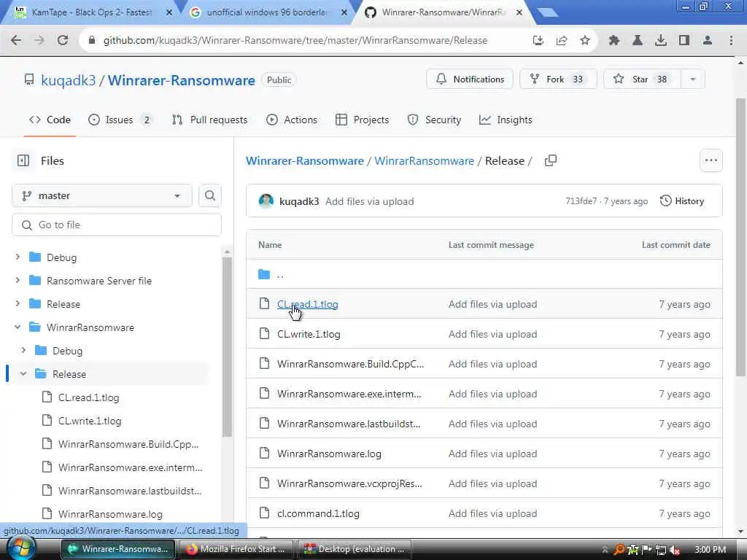Open the Insights tab

[506, 120]
